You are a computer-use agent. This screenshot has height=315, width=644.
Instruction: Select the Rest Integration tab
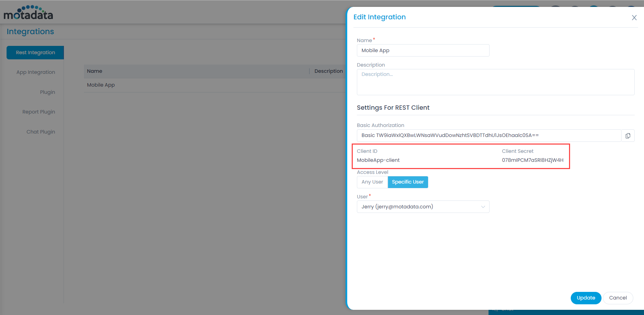(x=35, y=52)
